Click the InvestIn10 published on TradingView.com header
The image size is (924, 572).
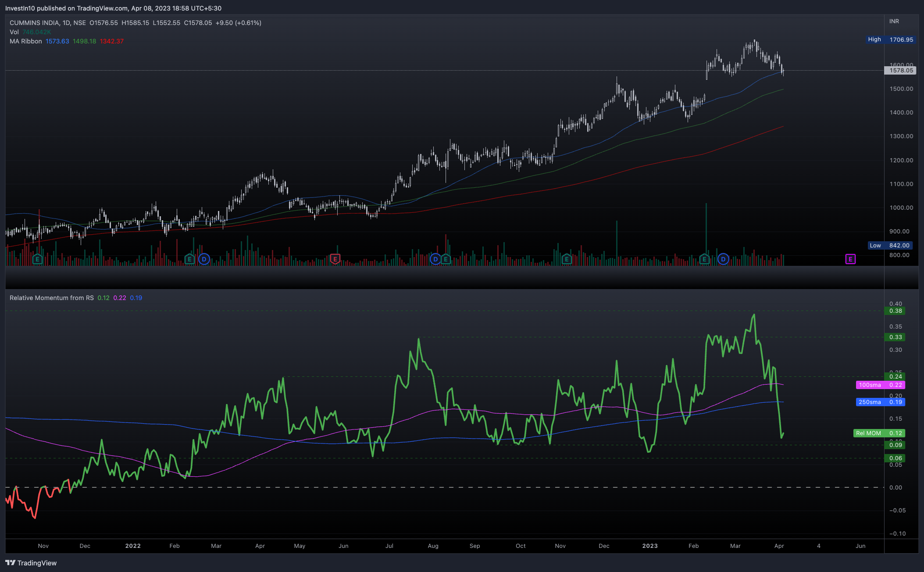point(113,8)
